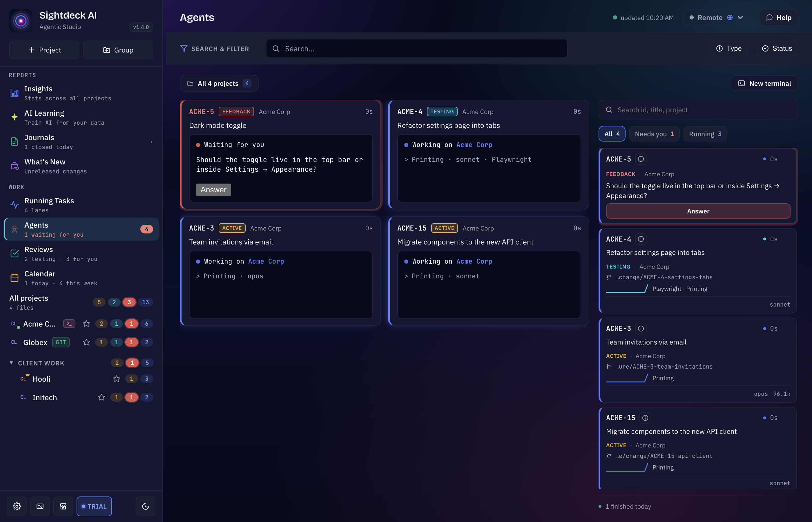Focus the Search id, title, project field
812x522 pixels.
(x=698, y=110)
